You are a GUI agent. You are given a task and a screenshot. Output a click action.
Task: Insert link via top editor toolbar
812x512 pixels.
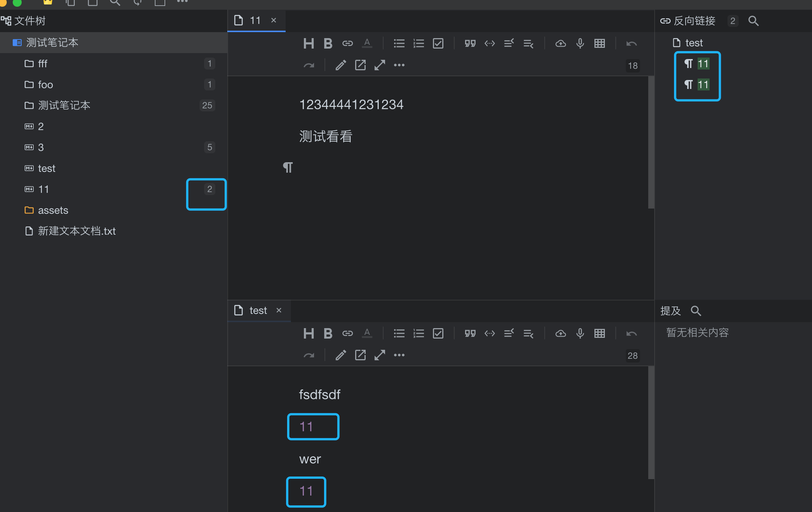point(347,44)
